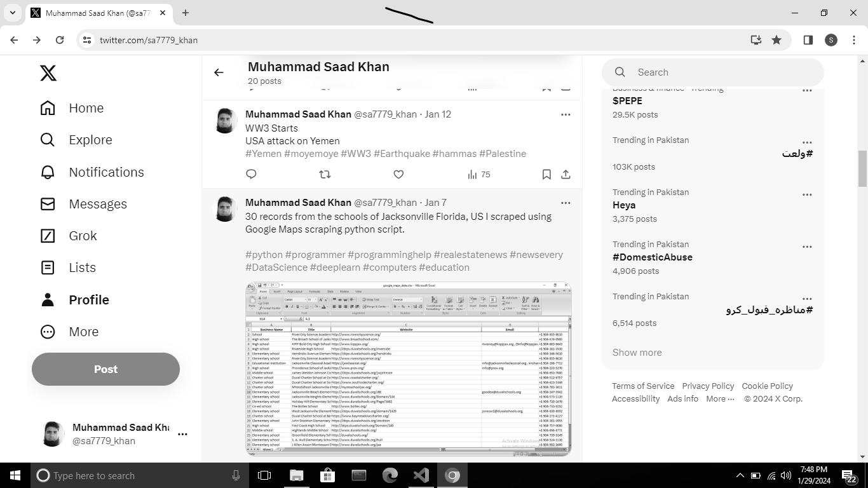Open Chrome profile avatar S
Screen dimensions: 868x488
[x=831, y=40]
